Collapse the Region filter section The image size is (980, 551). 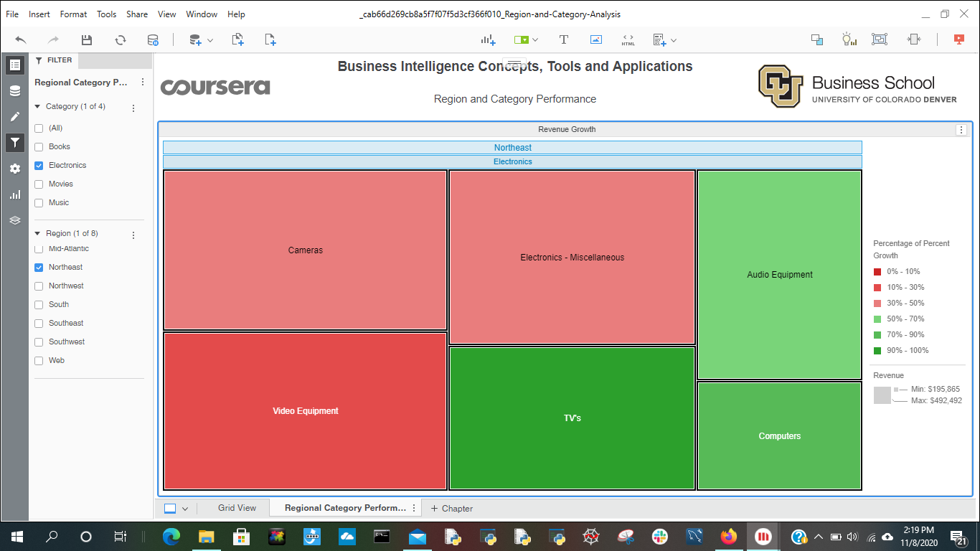click(x=38, y=234)
